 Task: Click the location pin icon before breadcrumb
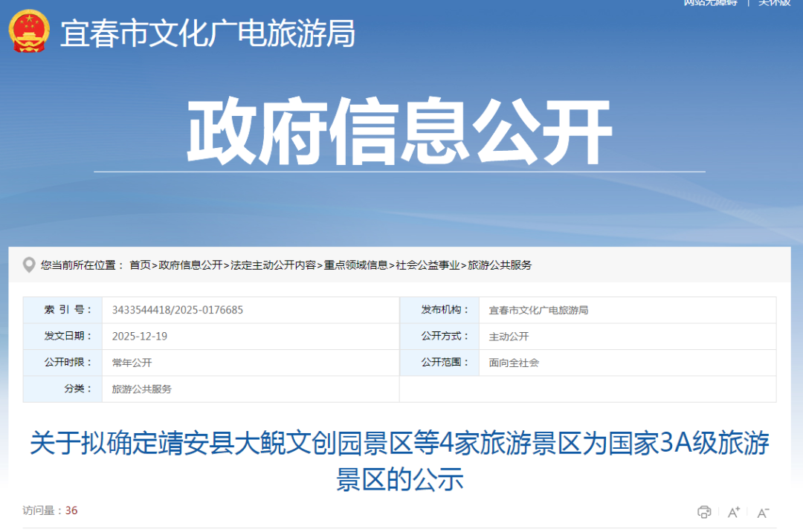tap(29, 265)
